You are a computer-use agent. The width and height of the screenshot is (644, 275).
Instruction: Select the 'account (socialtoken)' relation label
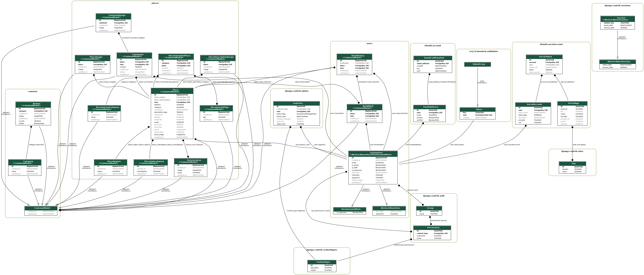pos(549,82)
